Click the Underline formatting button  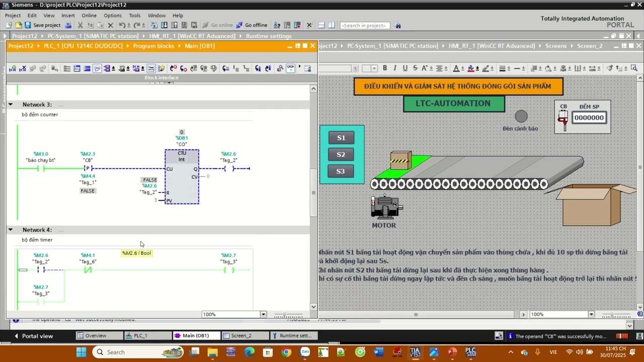tap(405, 68)
